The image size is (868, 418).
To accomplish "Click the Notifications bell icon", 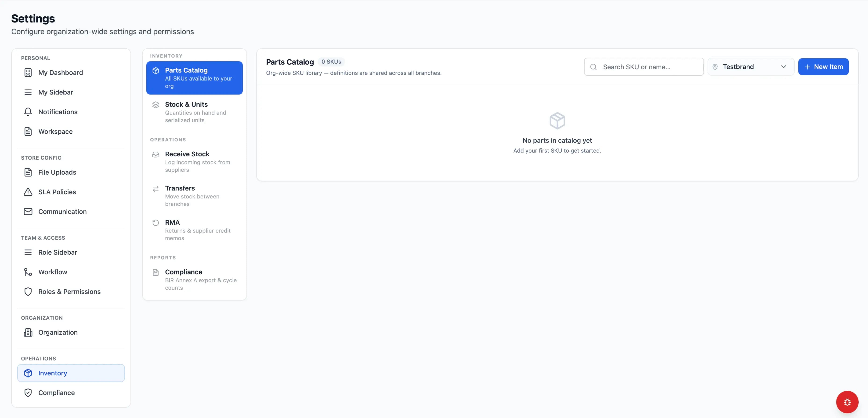I will [x=28, y=112].
